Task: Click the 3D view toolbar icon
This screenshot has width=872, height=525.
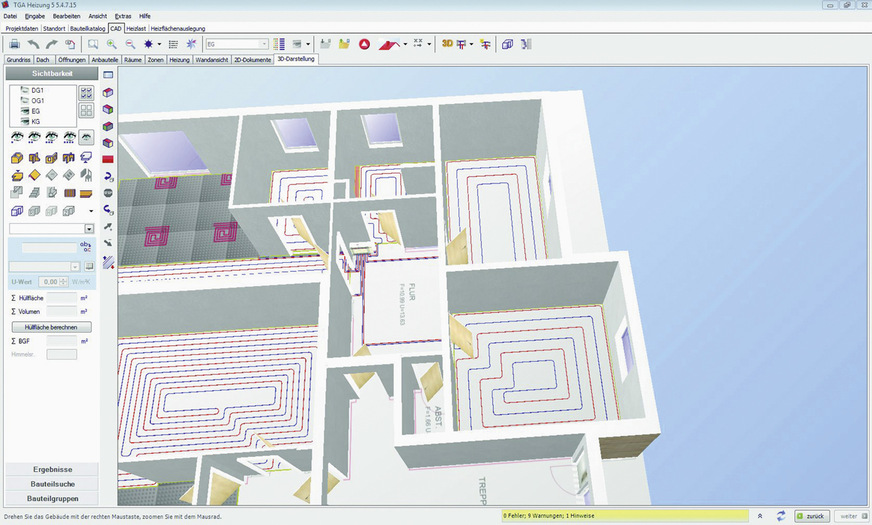Action: coord(448,44)
